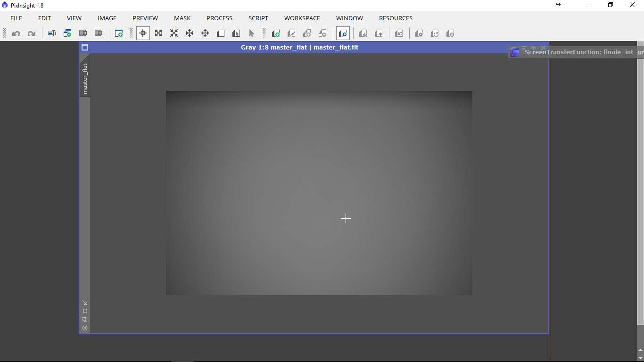Expand the WORKSPACE menu
Viewport: 644px width, 362px height.
(302, 18)
